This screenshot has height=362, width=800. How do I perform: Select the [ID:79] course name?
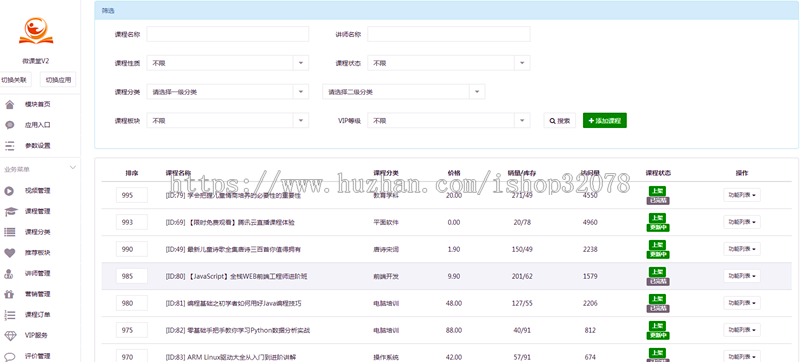click(x=233, y=196)
